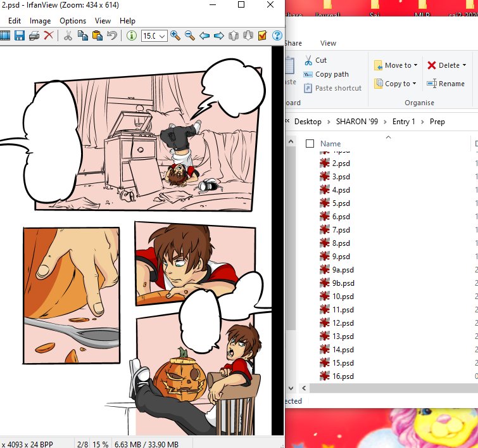Open the green image Information icon
This screenshot has width=478, height=448.
click(132, 35)
